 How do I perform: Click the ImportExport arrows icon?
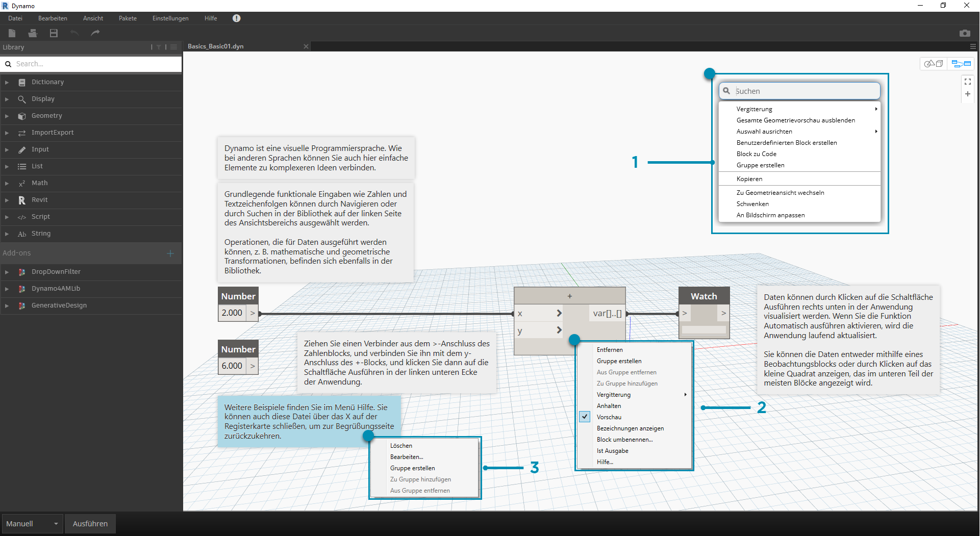(x=22, y=133)
